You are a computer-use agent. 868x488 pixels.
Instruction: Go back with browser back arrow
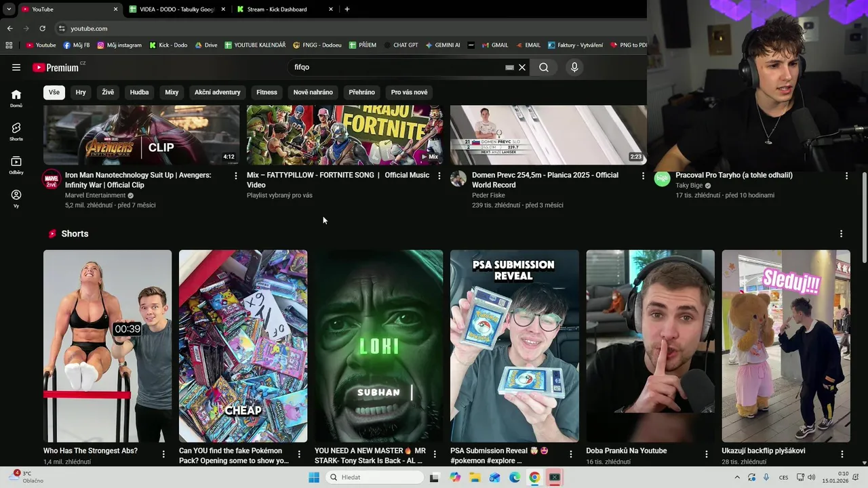[9, 28]
